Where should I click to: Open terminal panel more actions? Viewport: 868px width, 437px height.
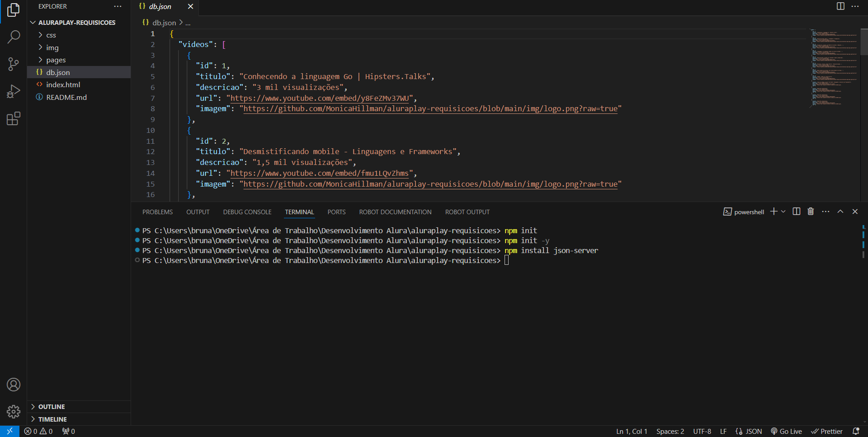click(x=826, y=211)
